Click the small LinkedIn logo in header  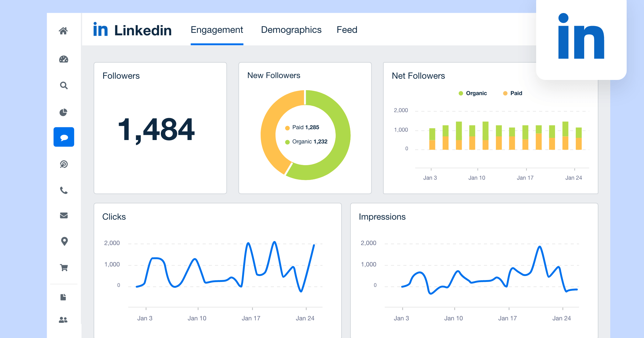tap(100, 29)
